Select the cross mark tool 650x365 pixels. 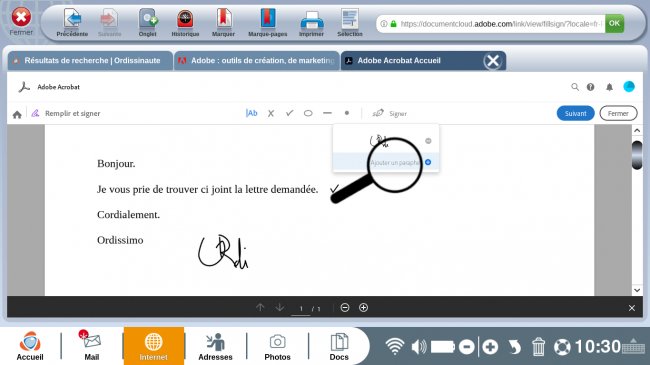271,113
